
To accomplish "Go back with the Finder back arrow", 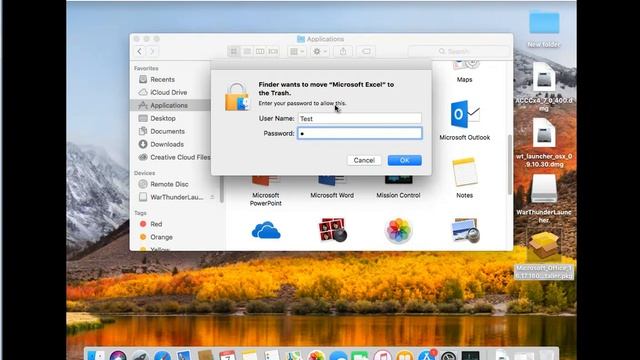I will 140,51.
